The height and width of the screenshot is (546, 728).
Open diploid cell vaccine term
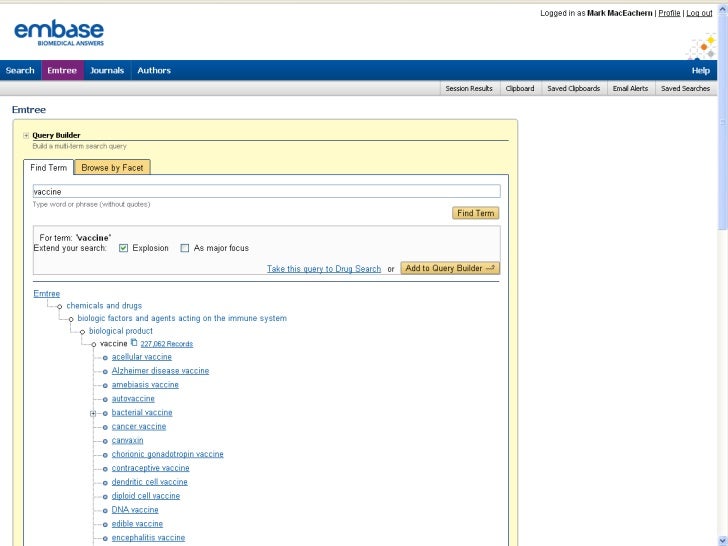tap(145, 496)
